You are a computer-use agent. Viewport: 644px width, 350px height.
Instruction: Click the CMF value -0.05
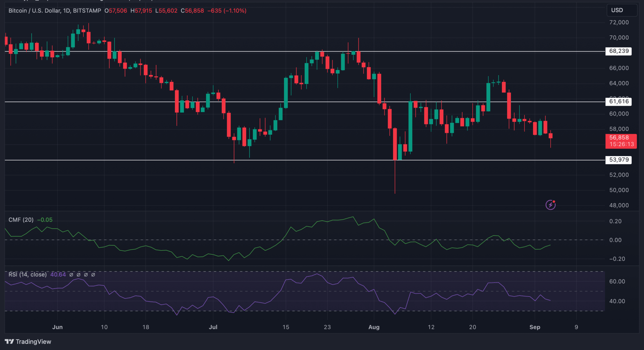[45, 220]
